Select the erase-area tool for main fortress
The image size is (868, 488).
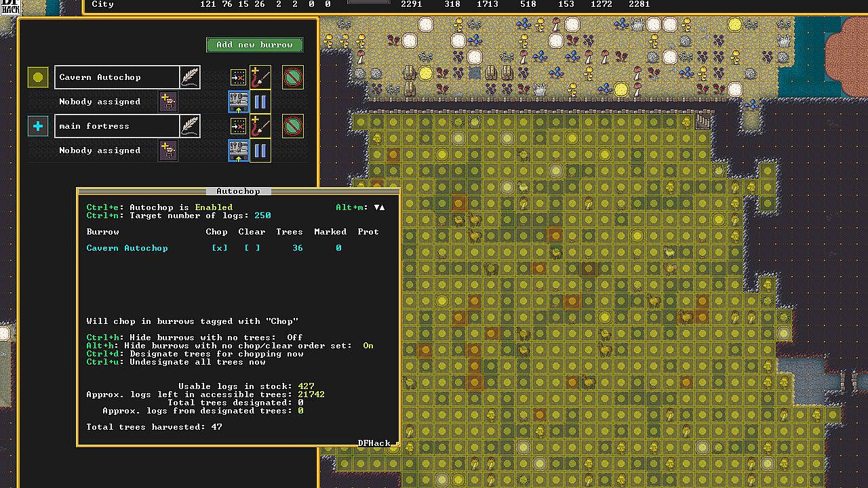pyautogui.click(x=239, y=126)
